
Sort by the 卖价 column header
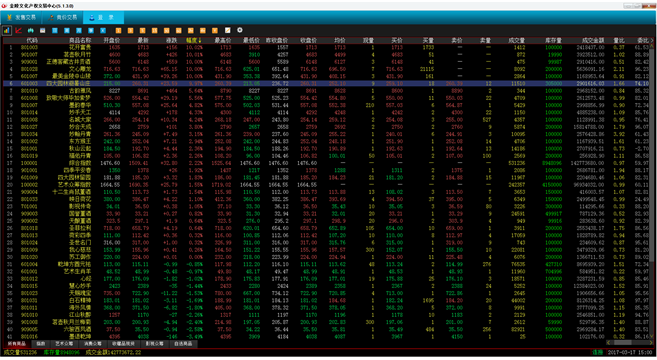coord(457,41)
